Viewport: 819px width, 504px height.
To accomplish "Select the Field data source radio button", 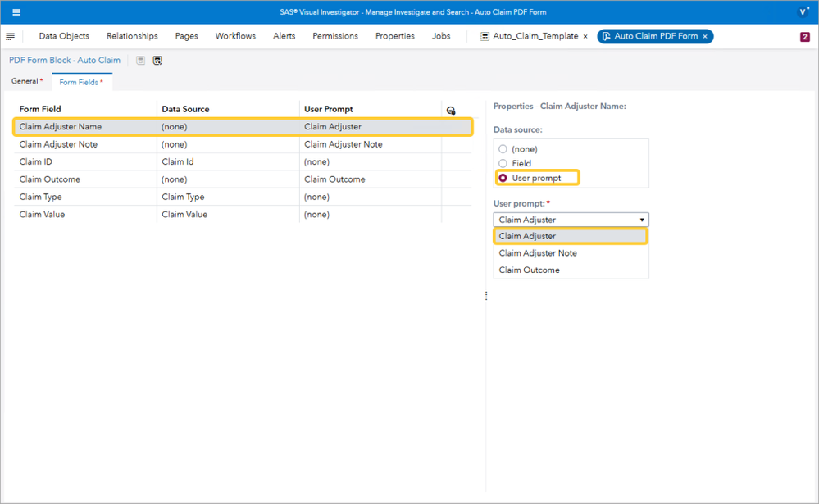I will click(x=503, y=163).
